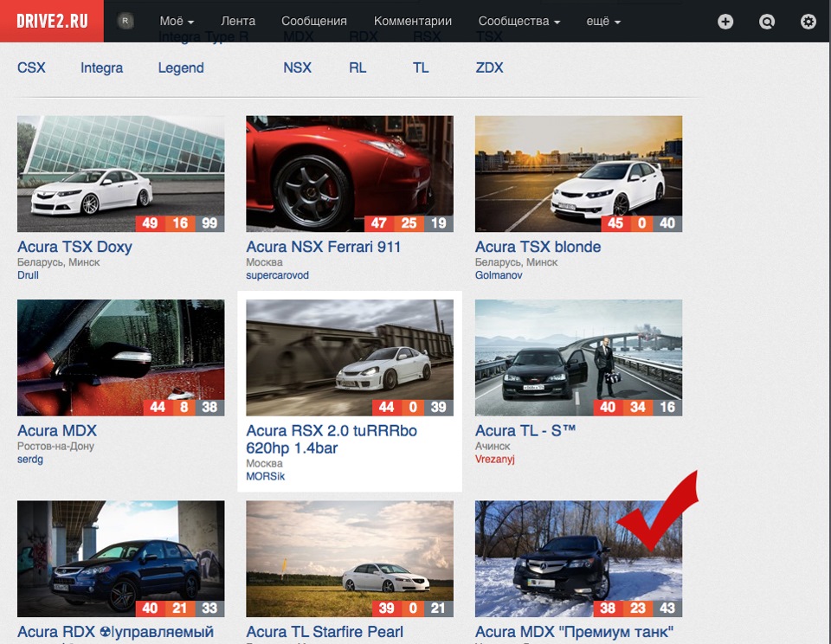This screenshot has width=831, height=644.
Task: Click "Ачинск" location text
Action: click(x=493, y=447)
